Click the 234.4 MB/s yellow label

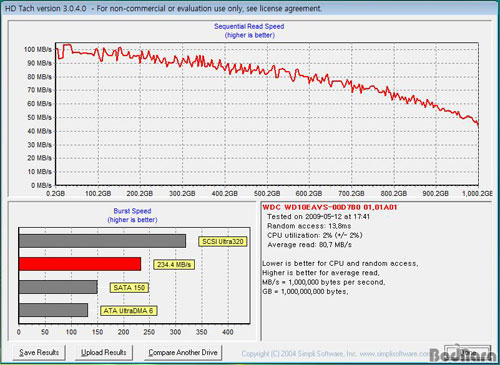tap(174, 265)
